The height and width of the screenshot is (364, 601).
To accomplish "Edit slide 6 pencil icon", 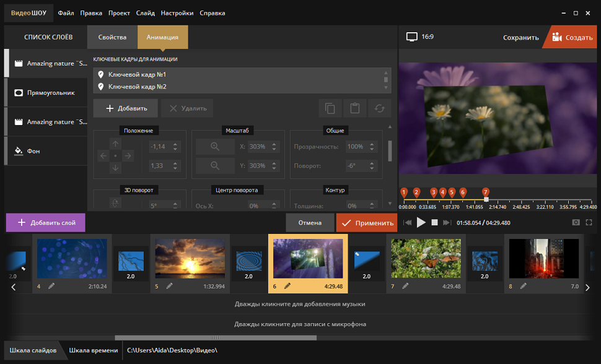I will click(x=287, y=286).
